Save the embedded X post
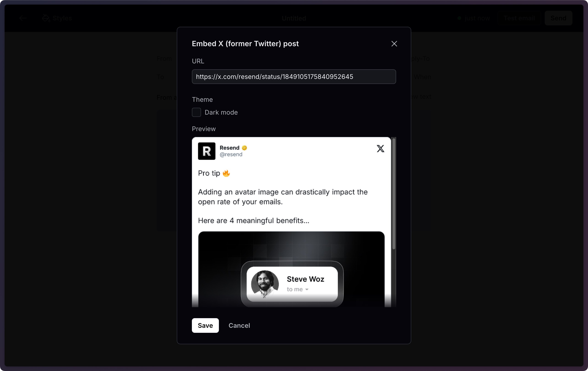588x371 pixels. [x=205, y=325]
